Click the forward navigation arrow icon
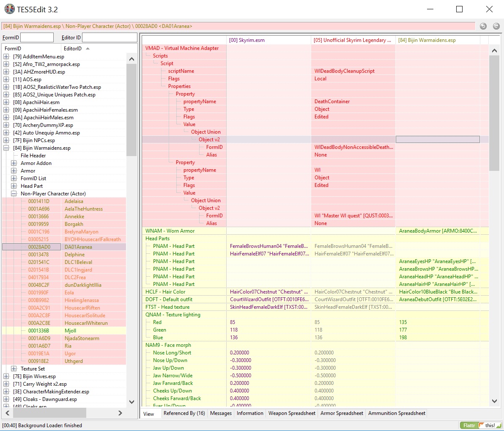Screen dimensions: 504x431 click(x=496, y=26)
